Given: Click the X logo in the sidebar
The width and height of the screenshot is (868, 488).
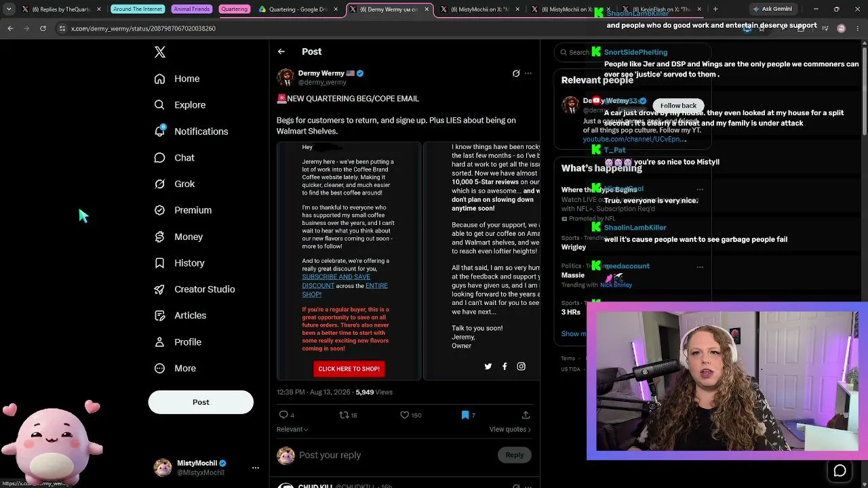Looking at the screenshot, I should 160,52.
